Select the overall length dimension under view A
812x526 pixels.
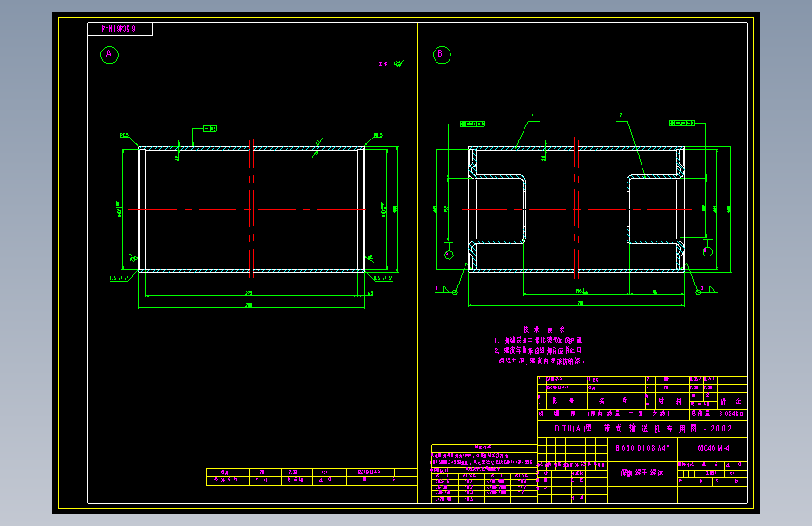tap(251, 306)
